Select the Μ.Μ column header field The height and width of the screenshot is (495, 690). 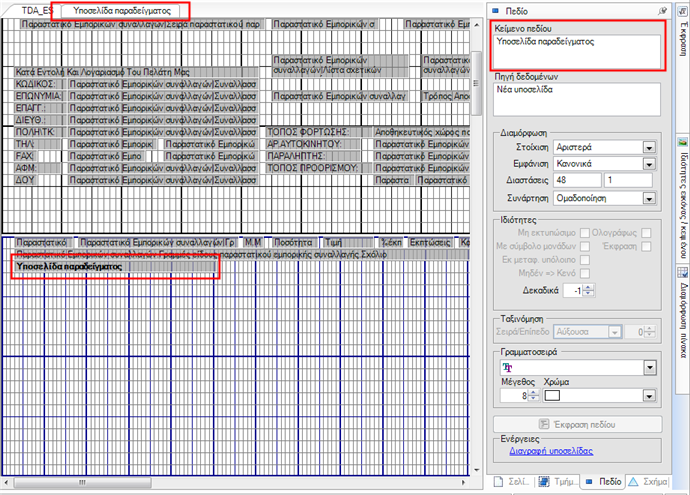click(x=253, y=242)
